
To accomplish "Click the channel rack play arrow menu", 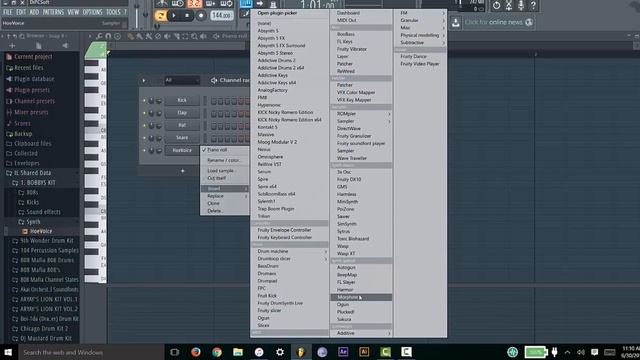I will 144,80.
